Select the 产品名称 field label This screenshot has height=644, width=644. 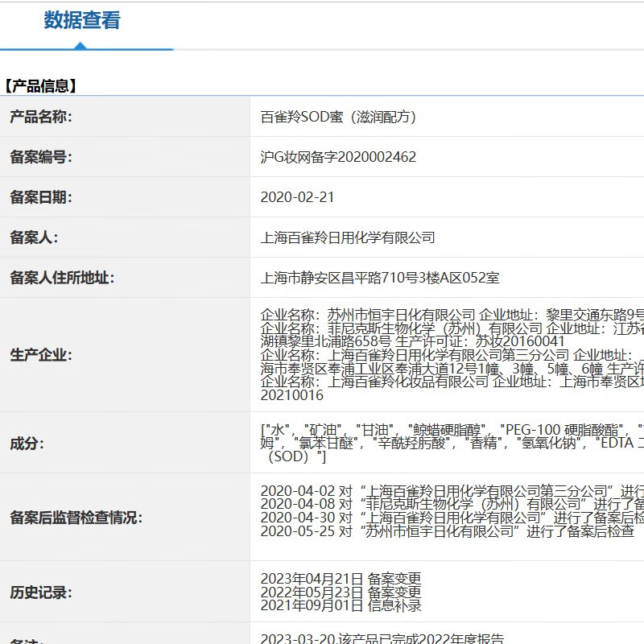(41, 117)
